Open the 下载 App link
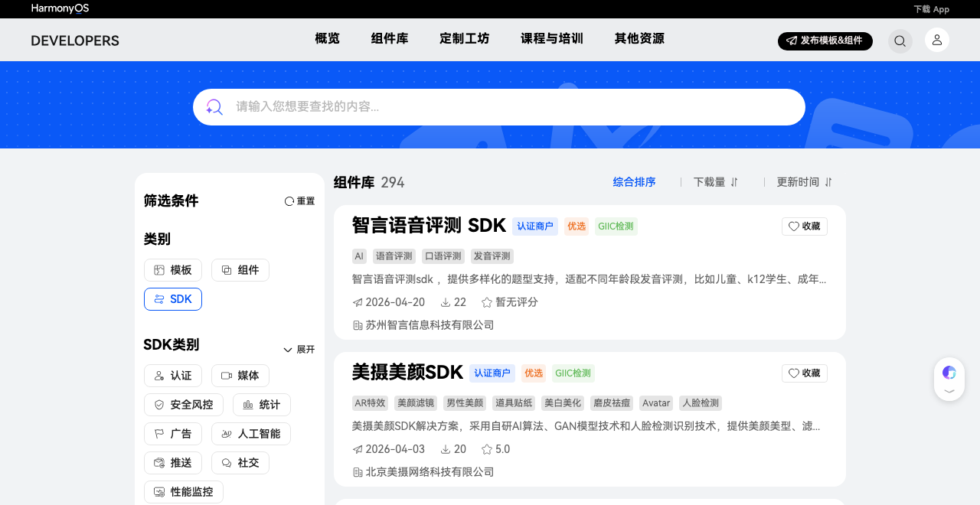Viewport: 980px width, 505px height. click(x=931, y=9)
